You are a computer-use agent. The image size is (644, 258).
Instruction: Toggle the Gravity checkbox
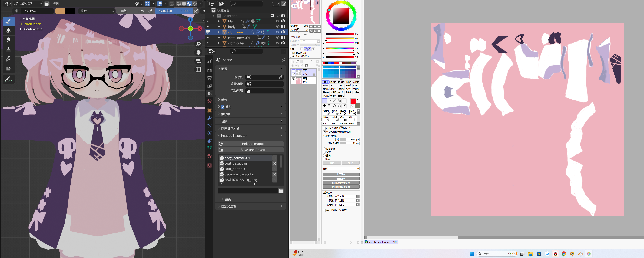[223, 107]
